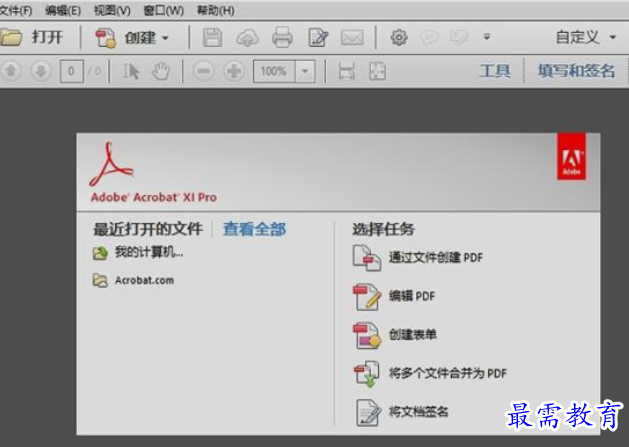Click the print icon

(x=282, y=38)
